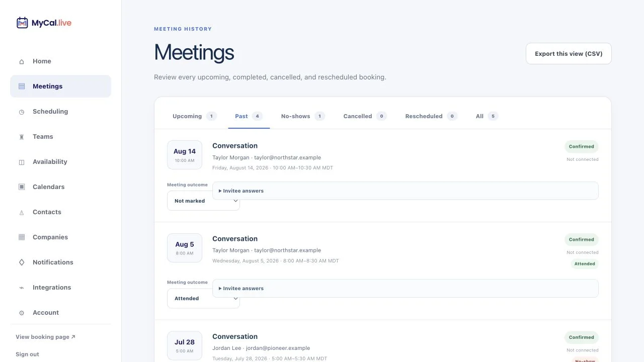Click the Aug 14 date badge
Viewport: 644px width, 362px height.
(x=185, y=155)
